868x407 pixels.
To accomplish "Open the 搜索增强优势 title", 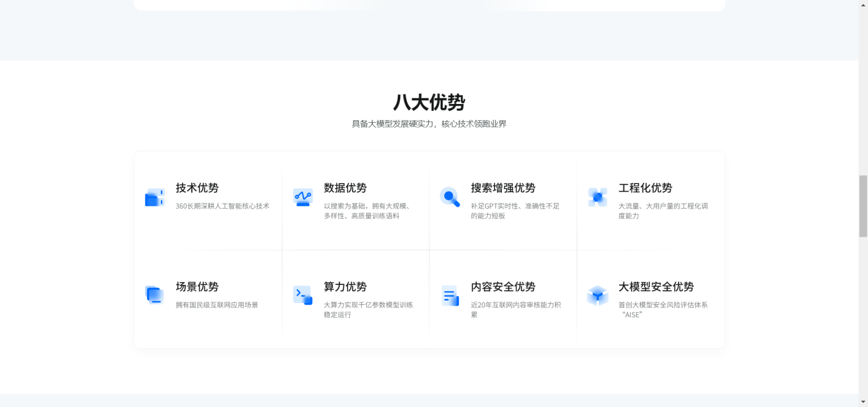I will (x=503, y=188).
